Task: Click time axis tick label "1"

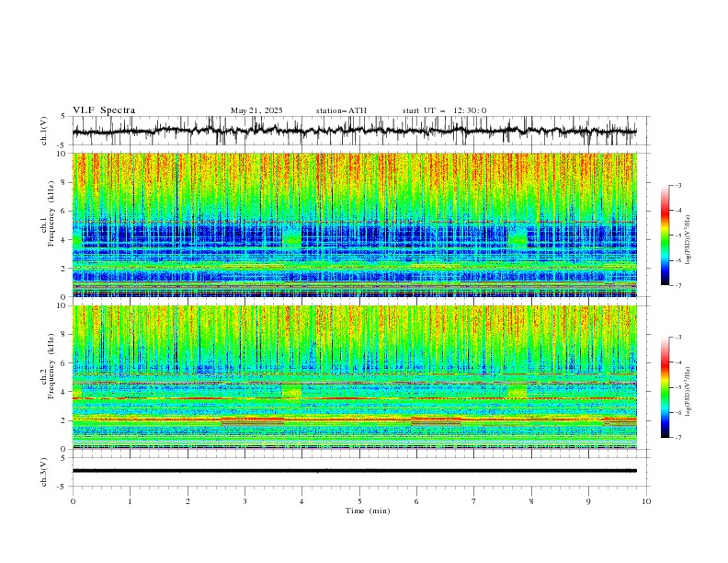Action: pos(130,501)
